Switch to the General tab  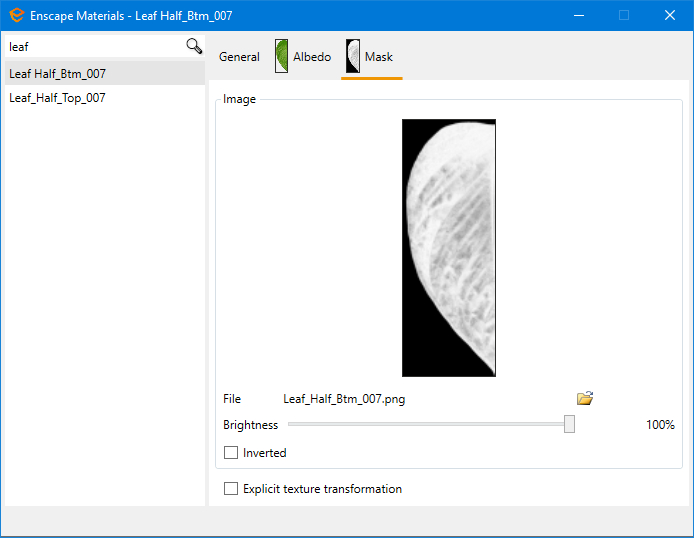pos(239,57)
